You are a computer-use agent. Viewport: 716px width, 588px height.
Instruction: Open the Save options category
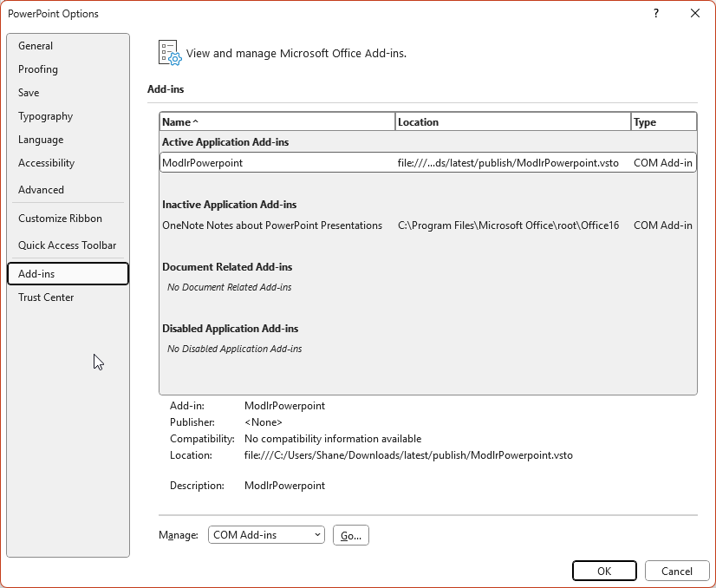(x=29, y=92)
